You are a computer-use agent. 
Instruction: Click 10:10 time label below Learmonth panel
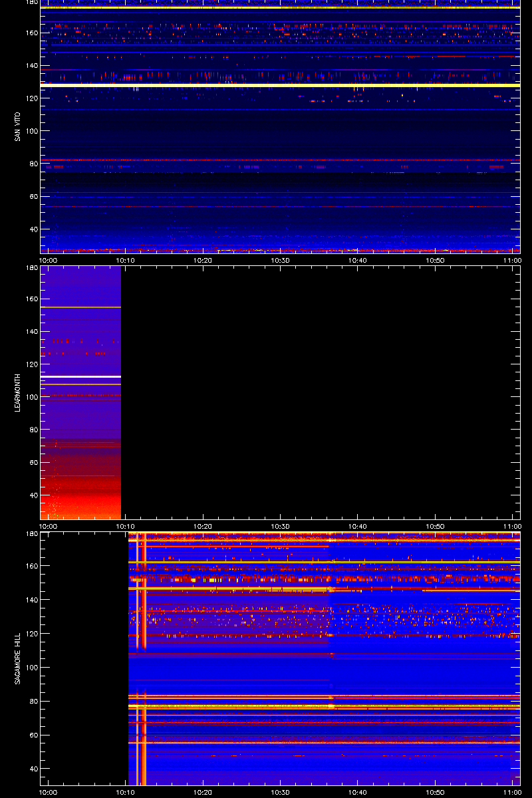126,526
